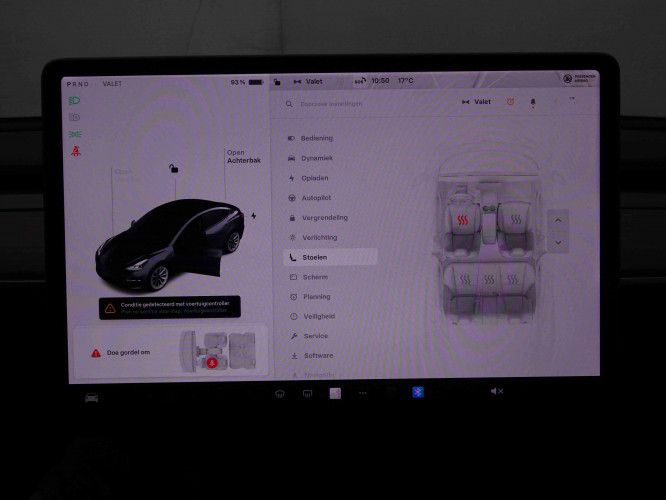Tap the car icon in bottom bar
The height and width of the screenshot is (500, 666).
(92, 397)
